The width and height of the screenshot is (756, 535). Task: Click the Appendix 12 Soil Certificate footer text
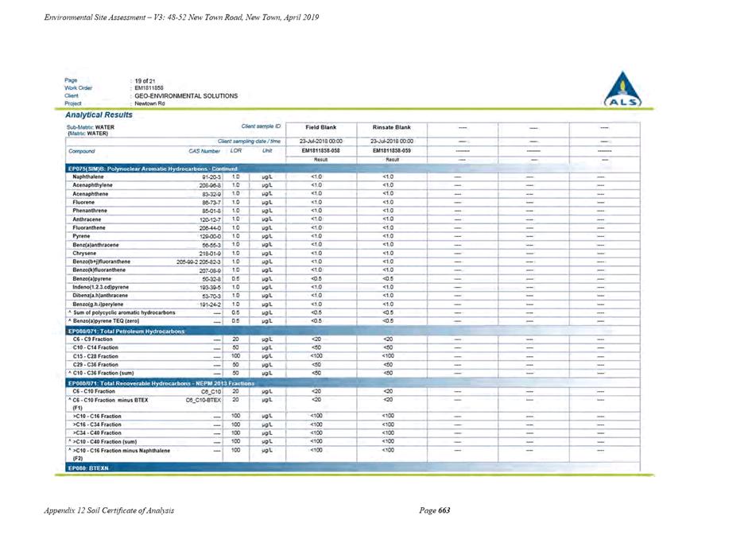click(109, 510)
